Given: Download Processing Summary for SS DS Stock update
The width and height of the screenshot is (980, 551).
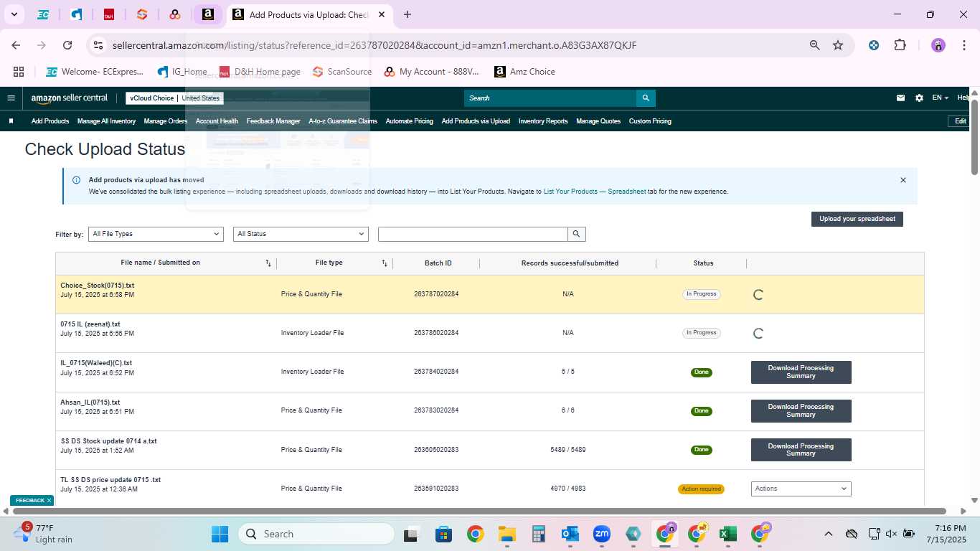Looking at the screenshot, I should pos(801,450).
